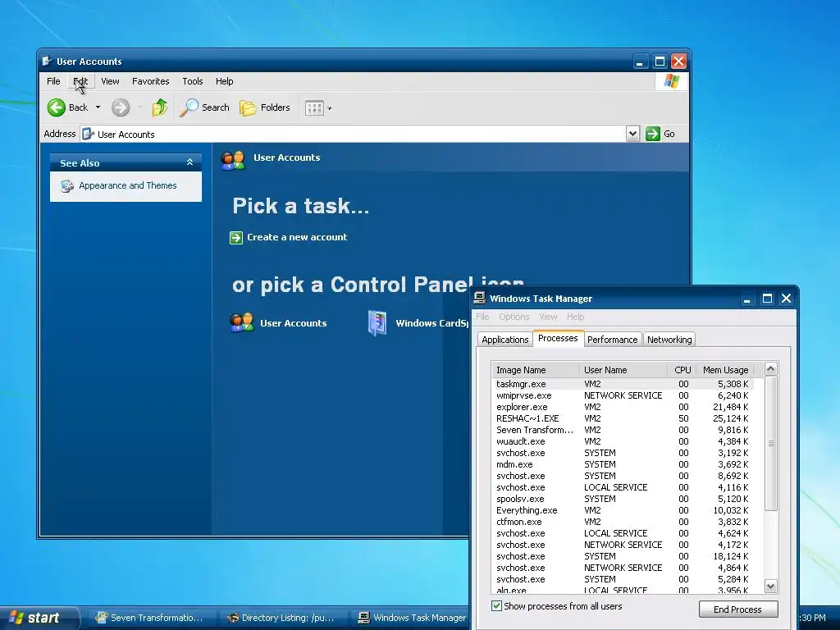Select the ctfmon.exe process
The image size is (840, 630).
pos(623,522)
